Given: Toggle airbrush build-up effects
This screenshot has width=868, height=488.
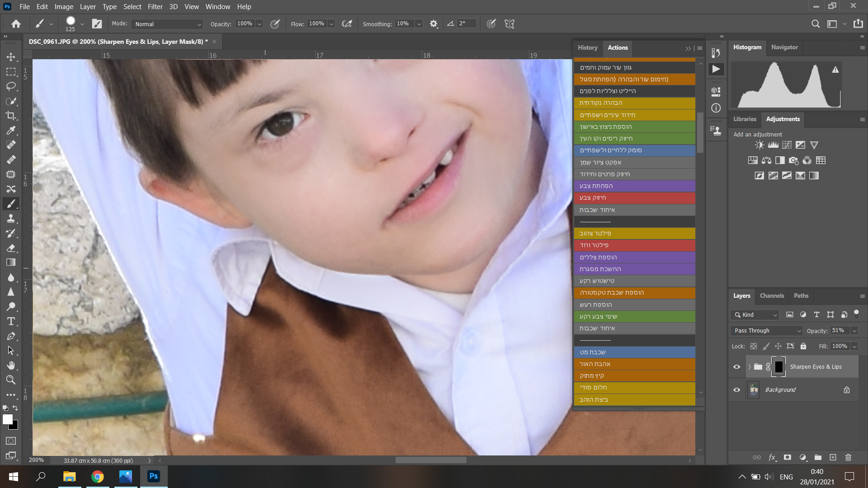Looking at the screenshot, I should tap(347, 24).
